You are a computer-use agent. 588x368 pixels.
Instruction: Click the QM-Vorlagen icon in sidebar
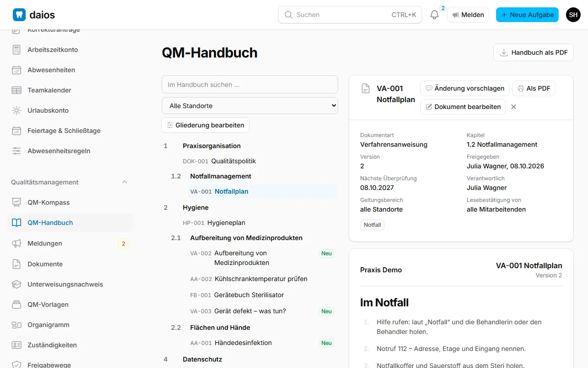tap(17, 305)
